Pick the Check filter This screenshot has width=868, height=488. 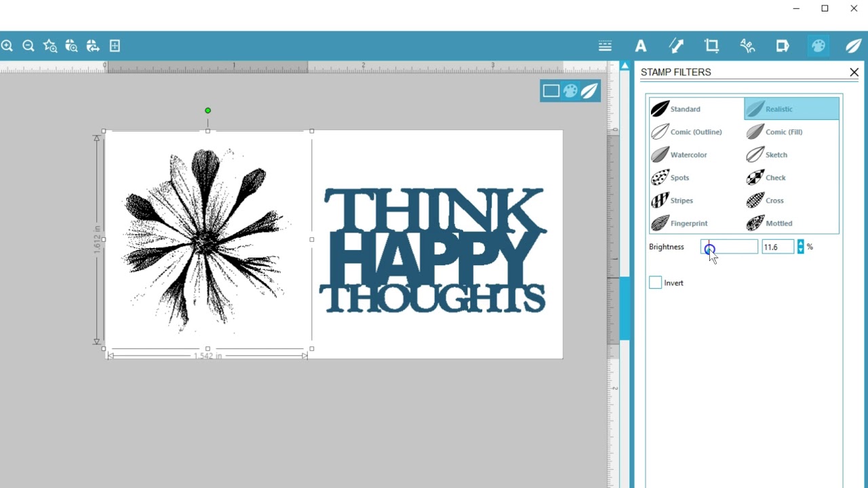tap(791, 178)
